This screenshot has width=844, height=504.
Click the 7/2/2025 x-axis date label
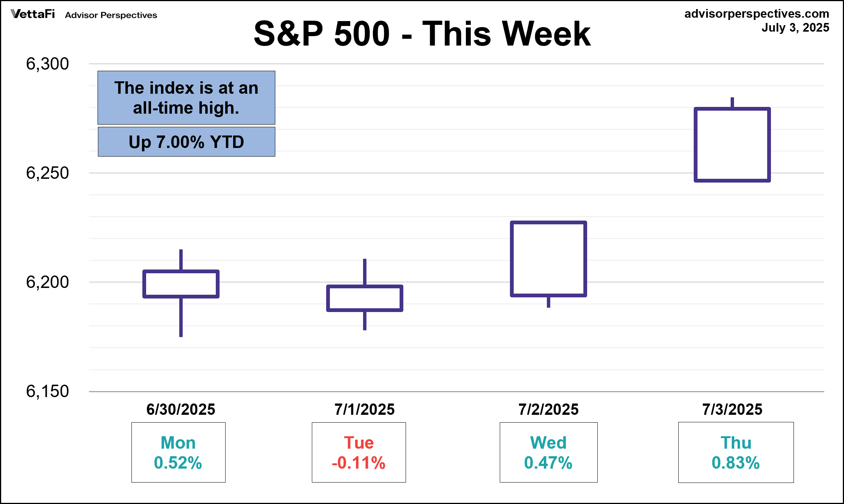pyautogui.click(x=548, y=409)
